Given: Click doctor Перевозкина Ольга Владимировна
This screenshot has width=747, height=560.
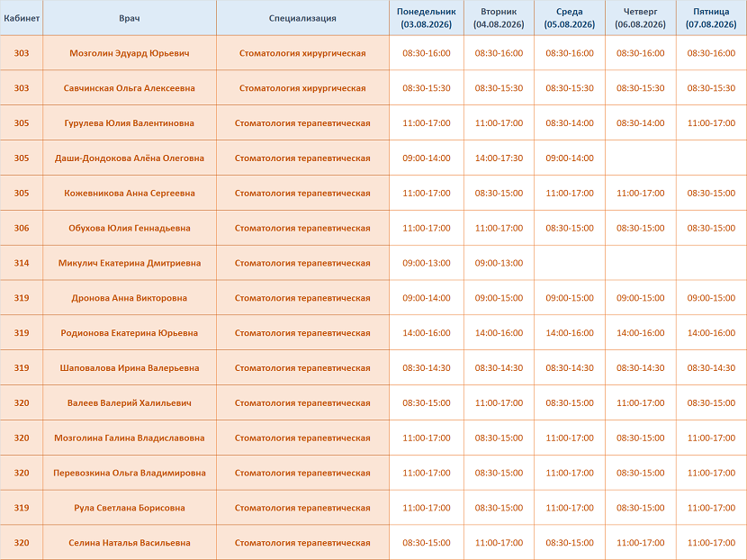Looking at the screenshot, I should coord(130,473).
